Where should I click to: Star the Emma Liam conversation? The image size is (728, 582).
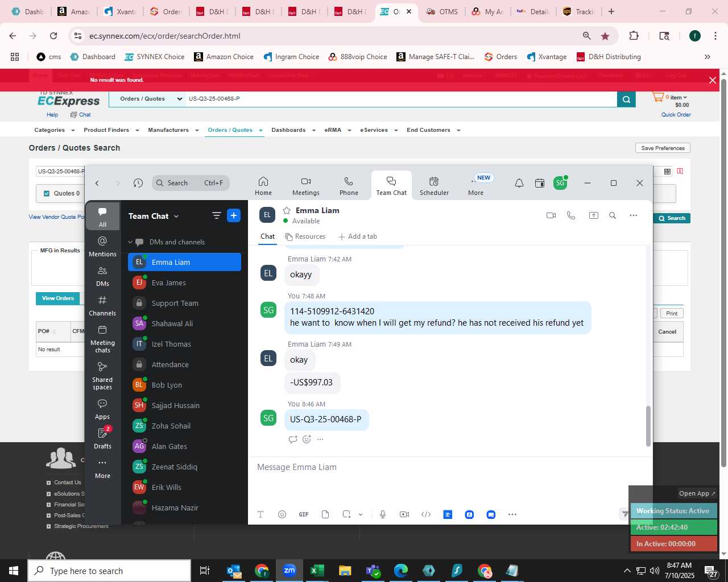click(287, 210)
